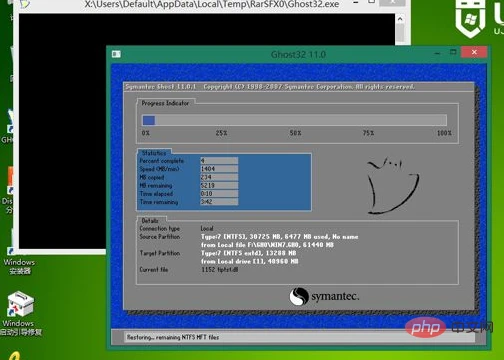Click the scroll up arrow in console window
This screenshot has height=360, width=504.
(x=400, y=19)
